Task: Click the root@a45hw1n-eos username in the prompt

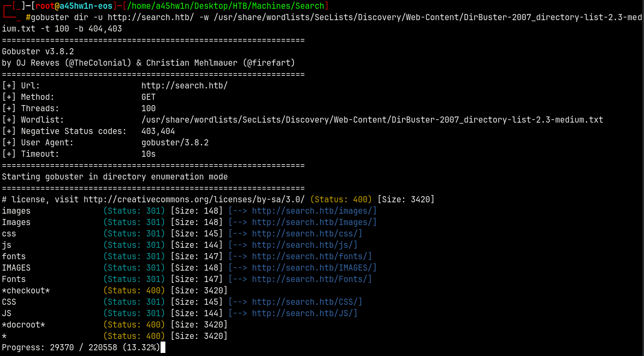Action: pos(74,6)
